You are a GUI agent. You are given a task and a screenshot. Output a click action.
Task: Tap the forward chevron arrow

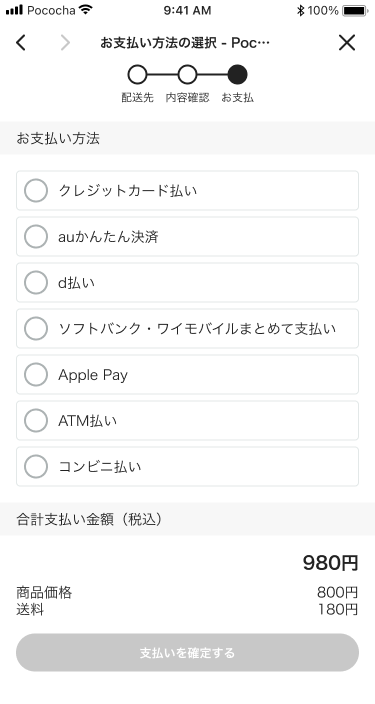click(x=66, y=43)
